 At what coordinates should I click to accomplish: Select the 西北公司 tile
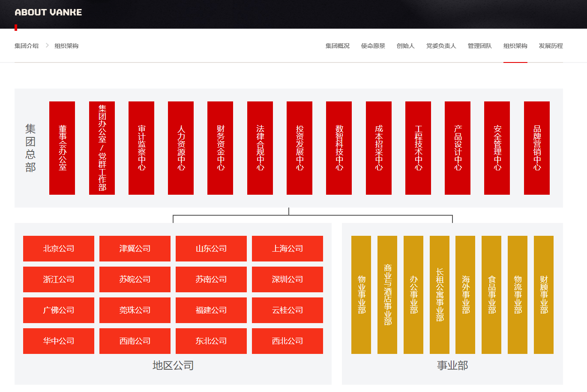pyautogui.click(x=288, y=341)
